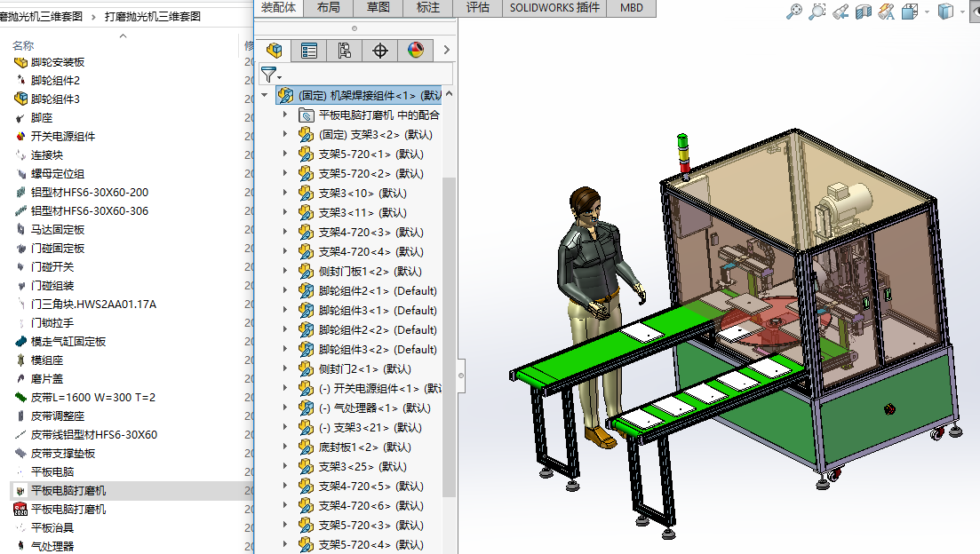This screenshot has height=554, width=980.
Task: Expand 平板电脑打磨机 中的配合 mates folder
Action: point(285,115)
